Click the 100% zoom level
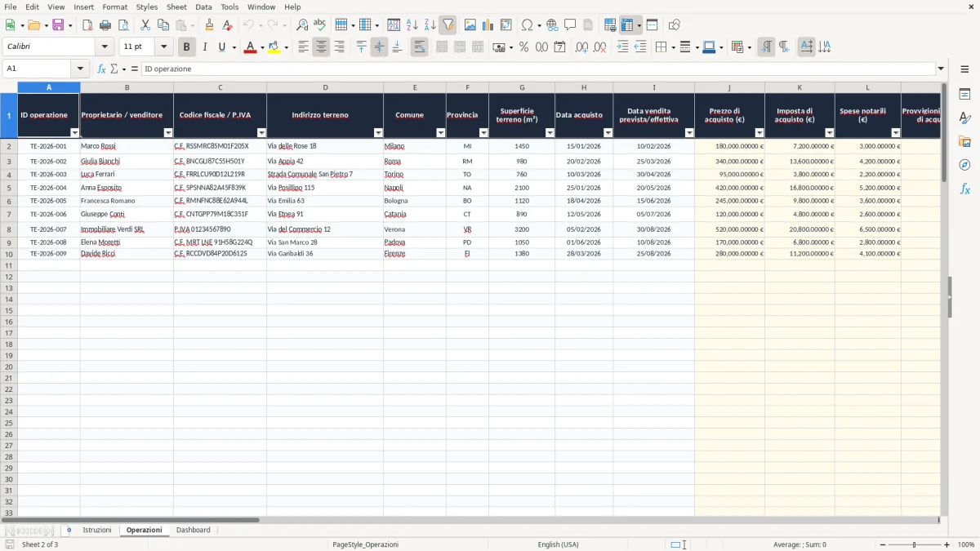Image resolution: width=980 pixels, height=551 pixels. 966,544
